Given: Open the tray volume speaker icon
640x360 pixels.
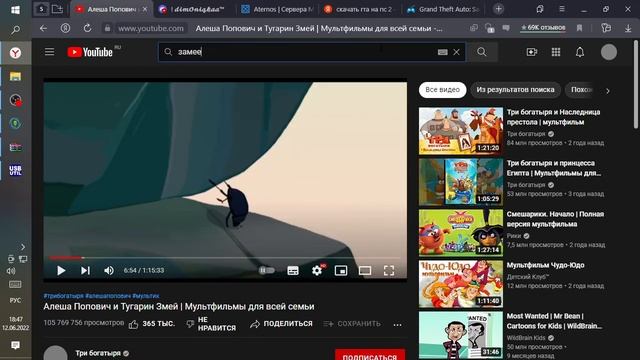Looking at the screenshot, I should click(11, 271).
